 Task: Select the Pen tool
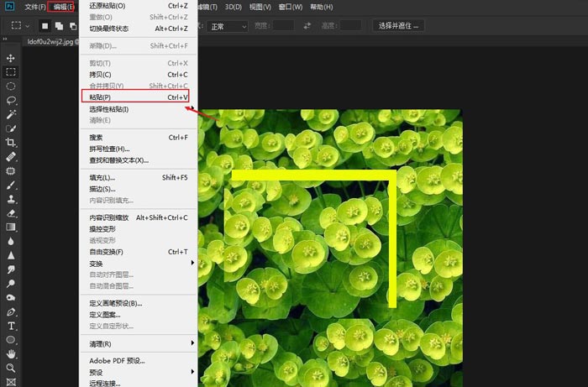point(10,311)
